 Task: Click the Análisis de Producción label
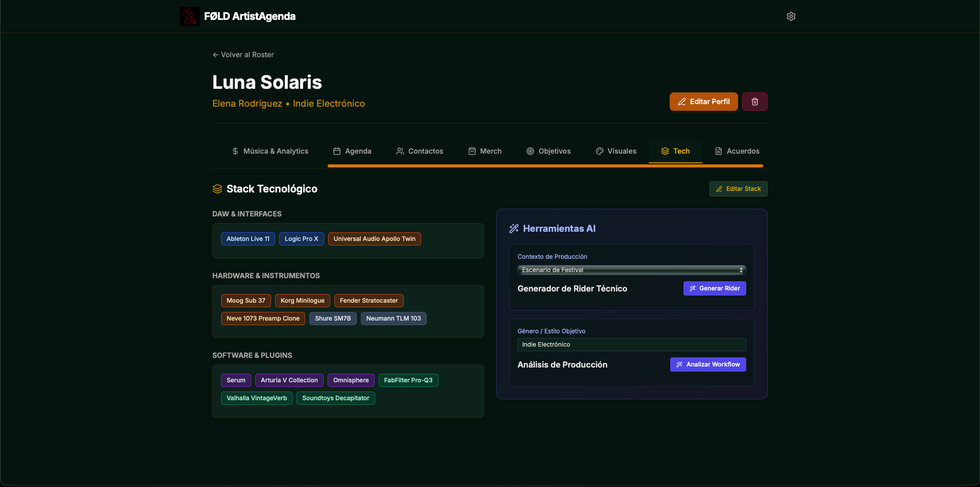[x=562, y=364]
